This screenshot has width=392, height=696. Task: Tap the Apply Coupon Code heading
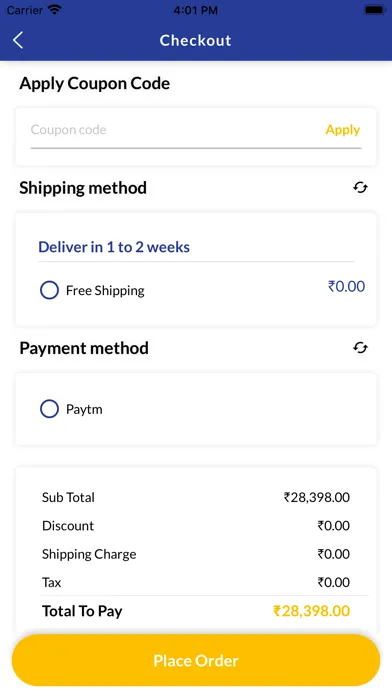pyautogui.click(x=95, y=83)
